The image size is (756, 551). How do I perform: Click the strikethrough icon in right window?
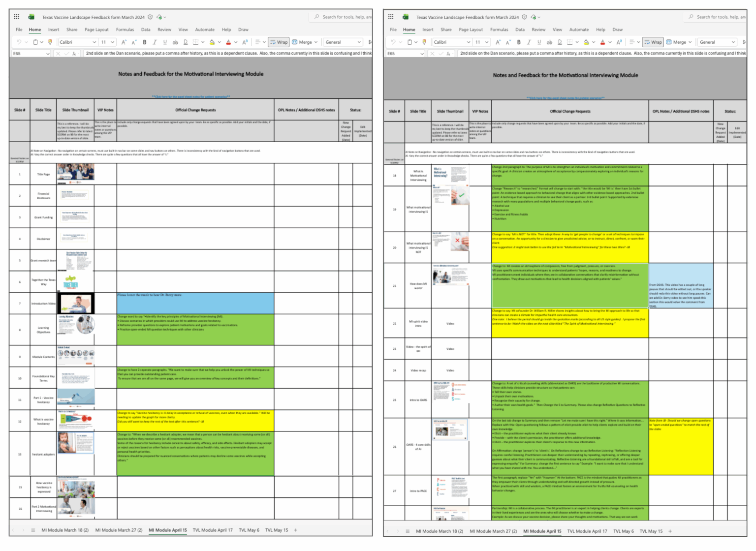click(549, 42)
